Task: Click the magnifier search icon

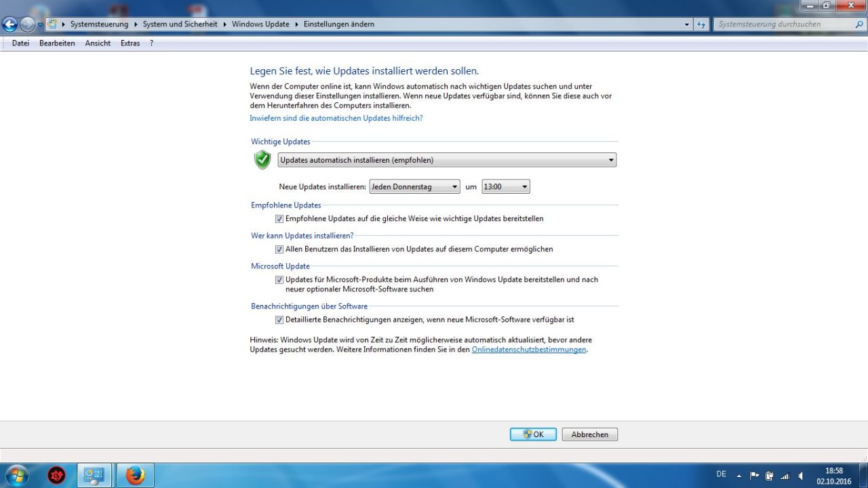Action: (859, 24)
